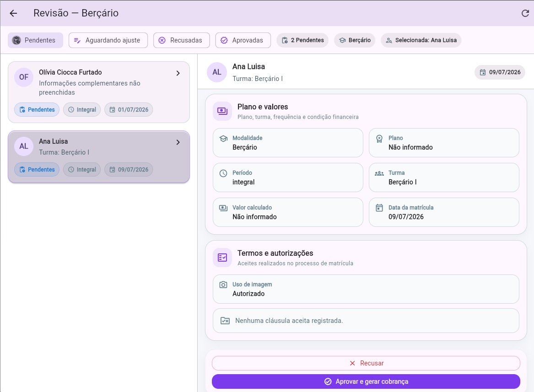Click the Termos e autorizações checklist icon

pos(222,258)
